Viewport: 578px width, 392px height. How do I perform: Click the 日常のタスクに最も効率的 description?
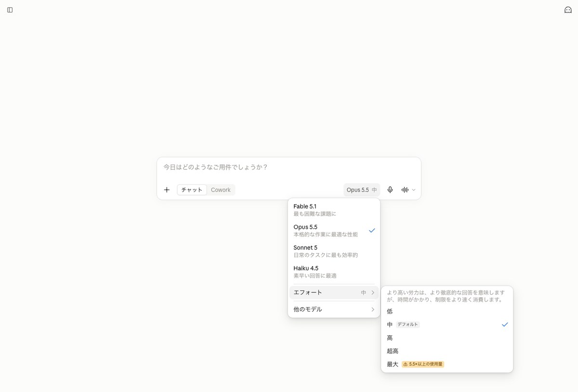click(x=326, y=255)
